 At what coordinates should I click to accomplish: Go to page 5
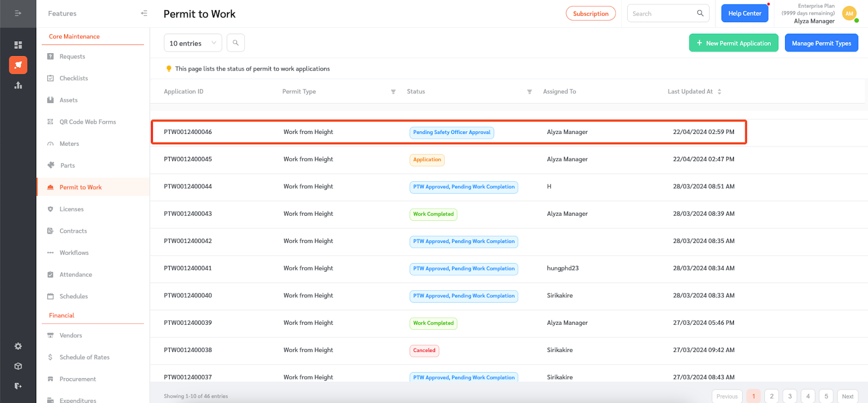coord(826,396)
